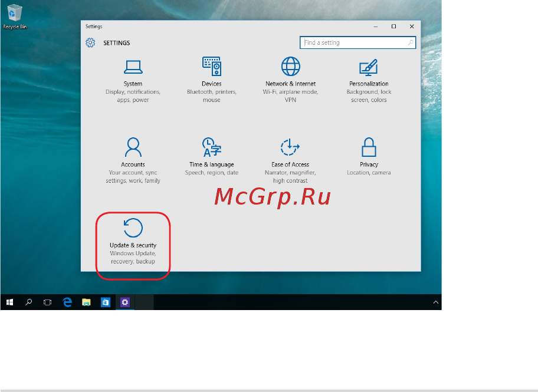
Task: Open the Devices keyboard and speaker icon
Action: coord(212,66)
